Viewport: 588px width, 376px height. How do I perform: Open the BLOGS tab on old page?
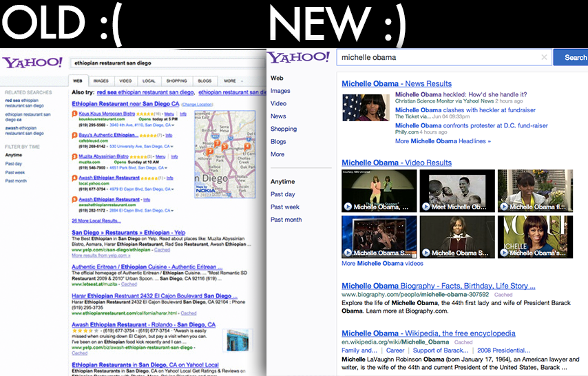pyautogui.click(x=204, y=81)
